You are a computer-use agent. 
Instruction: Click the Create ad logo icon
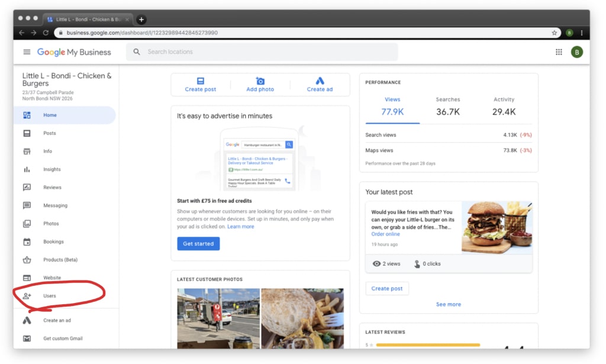(x=320, y=80)
